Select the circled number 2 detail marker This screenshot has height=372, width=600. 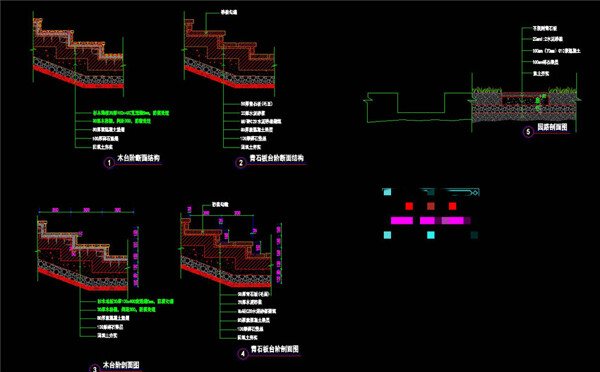241,163
